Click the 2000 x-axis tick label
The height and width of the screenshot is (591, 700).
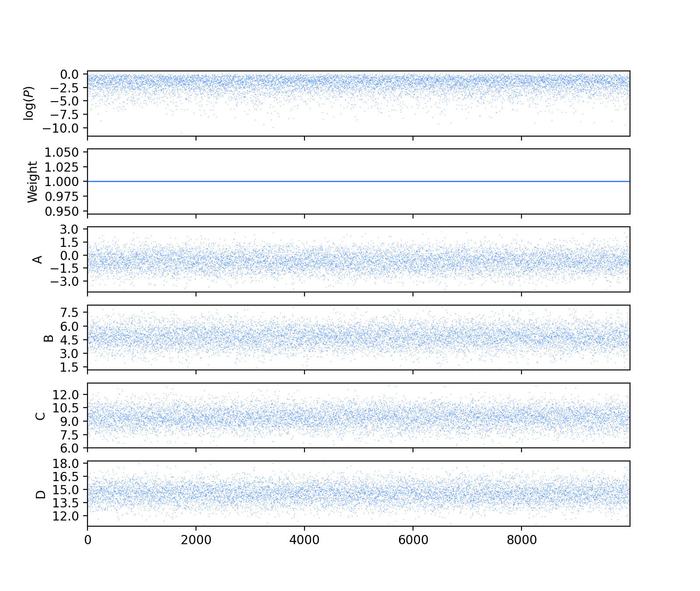(x=196, y=540)
